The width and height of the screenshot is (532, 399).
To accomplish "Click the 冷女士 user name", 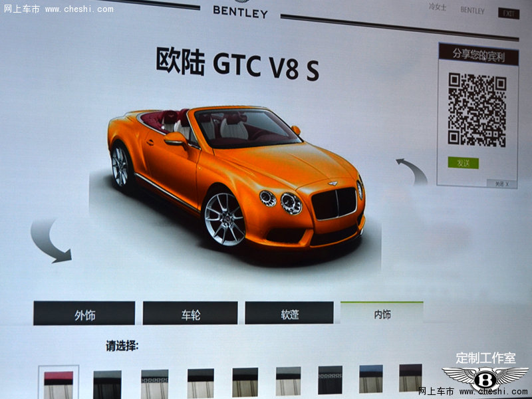I will click(x=438, y=7).
